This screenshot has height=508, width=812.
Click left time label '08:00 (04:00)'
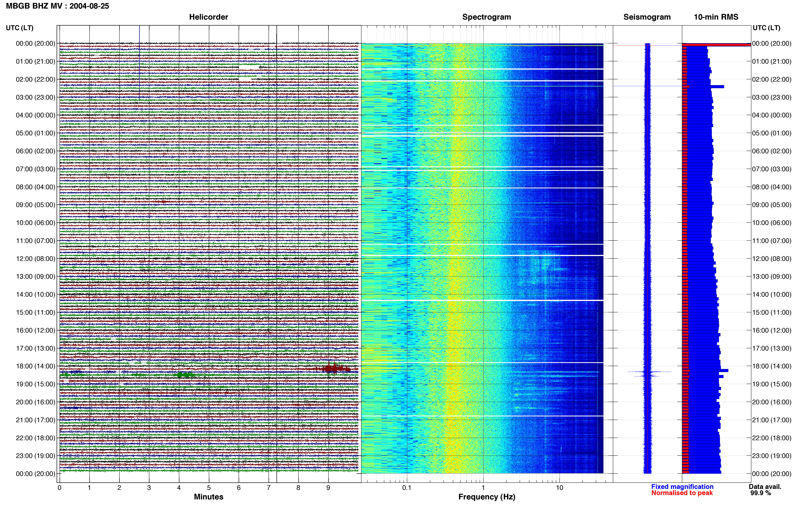(x=36, y=187)
